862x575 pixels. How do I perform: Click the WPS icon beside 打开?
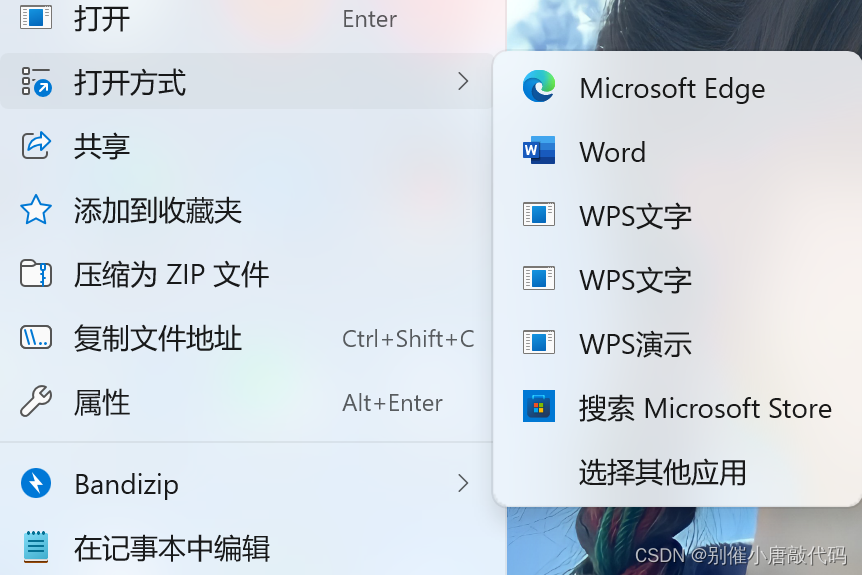tap(36, 17)
